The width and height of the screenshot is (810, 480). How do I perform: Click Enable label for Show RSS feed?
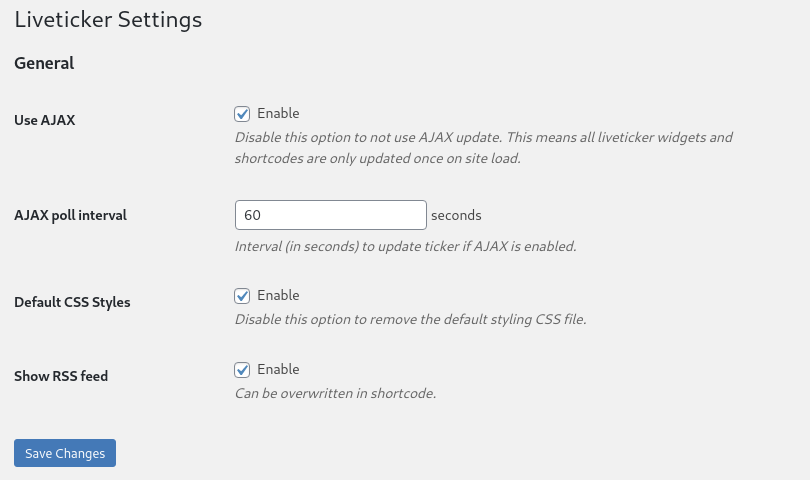point(278,369)
